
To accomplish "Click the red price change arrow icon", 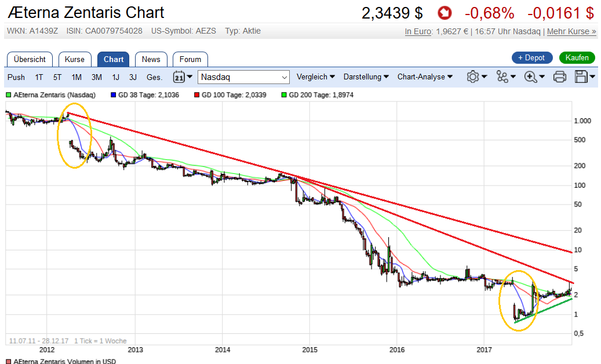I will tap(445, 12).
